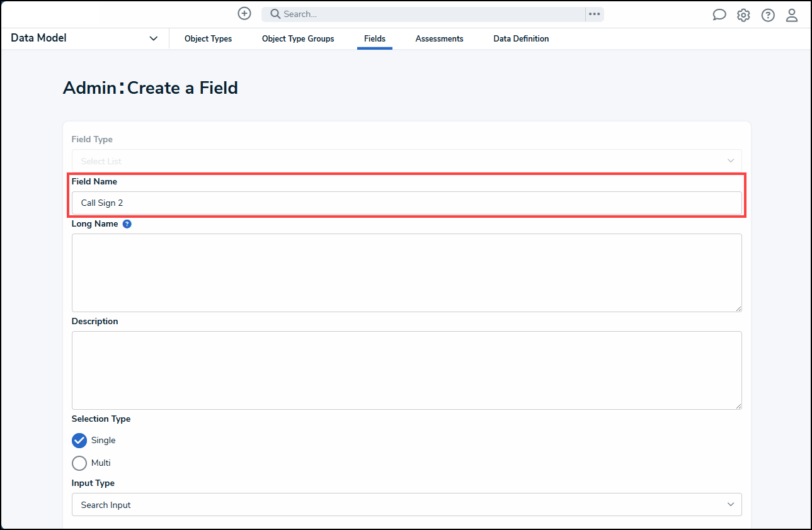Click the Field Name input
The height and width of the screenshot is (530, 812).
click(x=407, y=203)
